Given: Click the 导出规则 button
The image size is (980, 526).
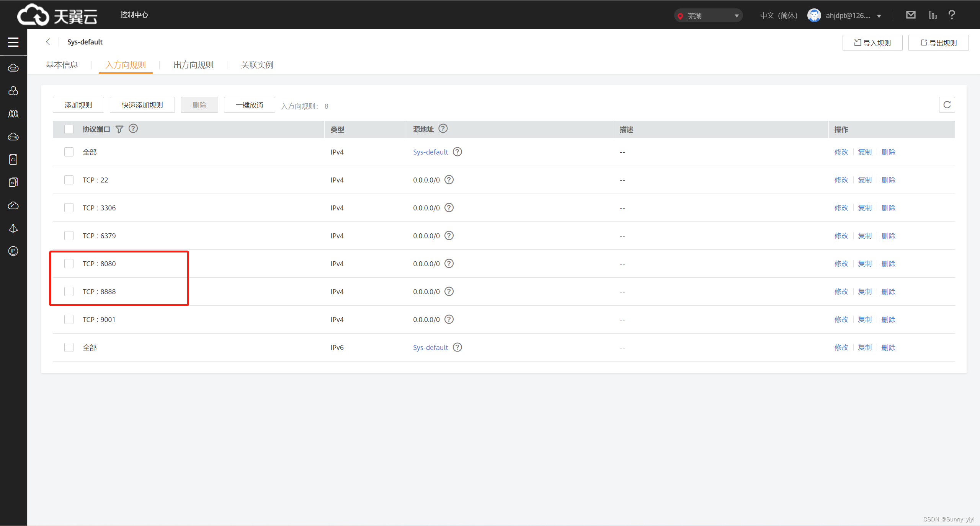Looking at the screenshot, I should pyautogui.click(x=938, y=43).
